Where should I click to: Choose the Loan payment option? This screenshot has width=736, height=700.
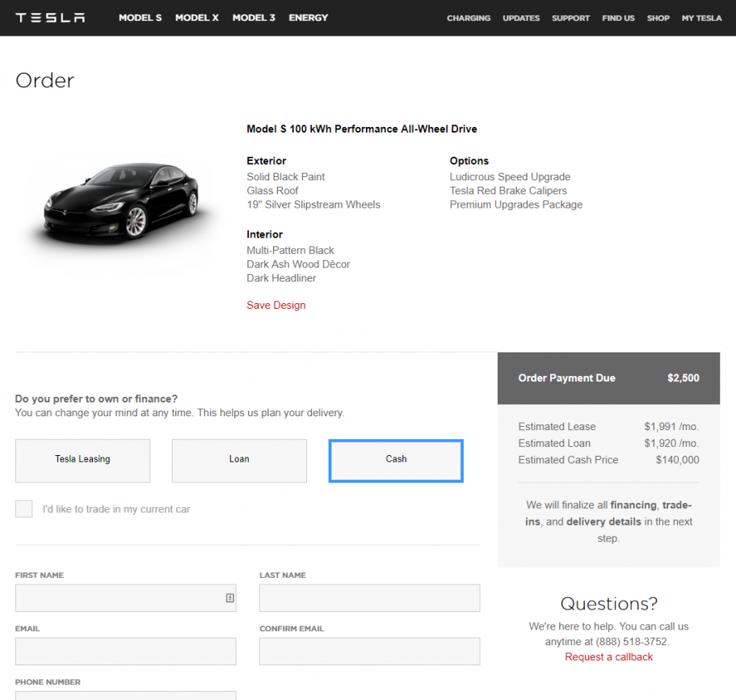tap(239, 460)
